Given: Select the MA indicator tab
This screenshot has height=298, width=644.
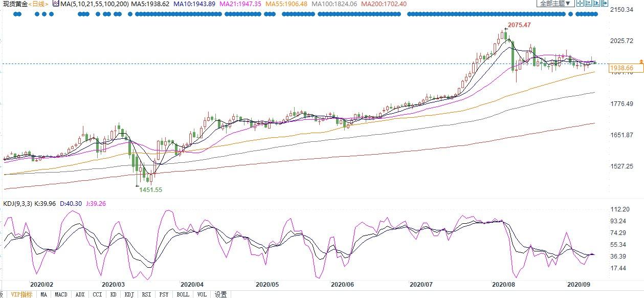Looking at the screenshot, I should tap(44, 294).
